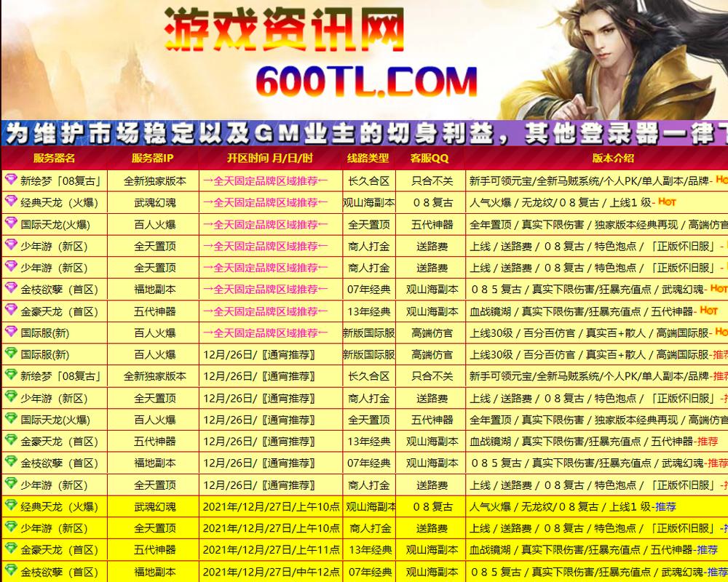Image resolution: width=728 pixels, height=582 pixels.
Task: Open 经典天龙(火爆) server in pink-diamond row
Action: (x=60, y=203)
